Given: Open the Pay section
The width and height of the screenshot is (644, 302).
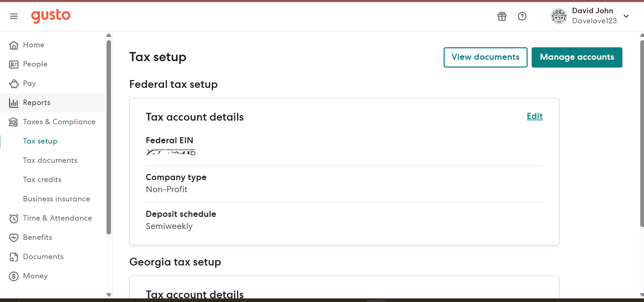Looking at the screenshot, I should click(x=29, y=83).
